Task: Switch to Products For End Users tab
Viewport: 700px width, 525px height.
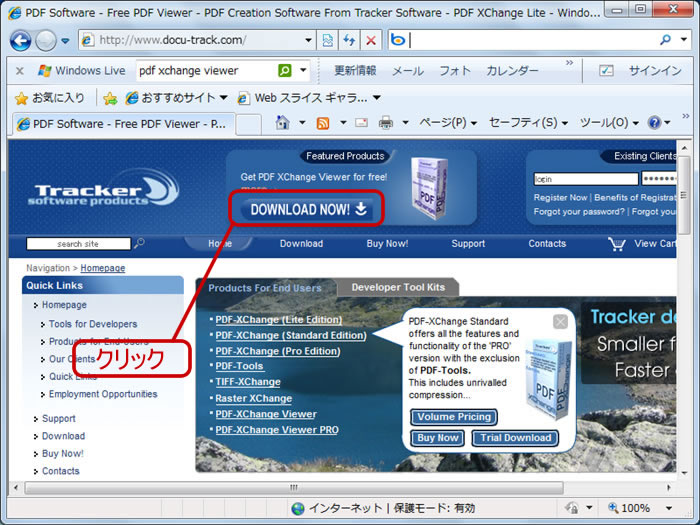Action: [x=265, y=288]
